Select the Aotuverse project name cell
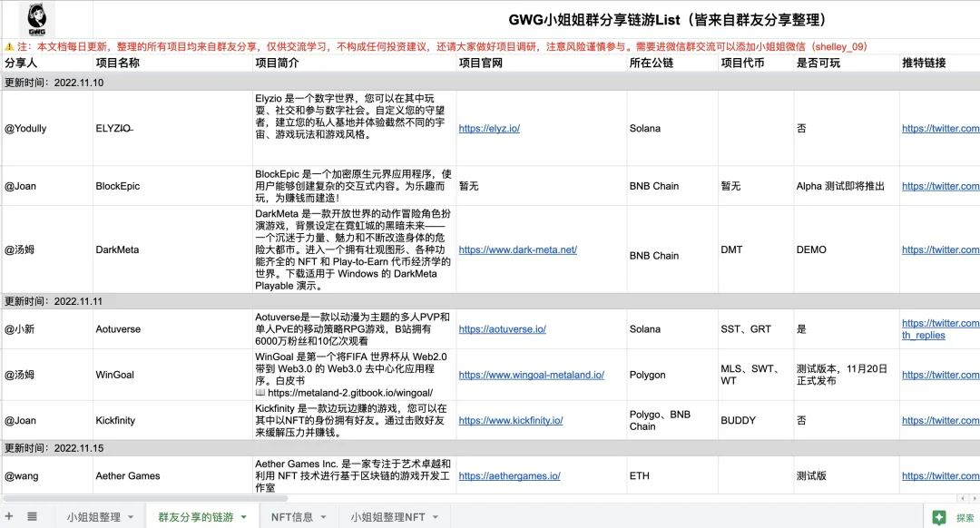This screenshot has height=528, width=980. pyautogui.click(x=172, y=328)
